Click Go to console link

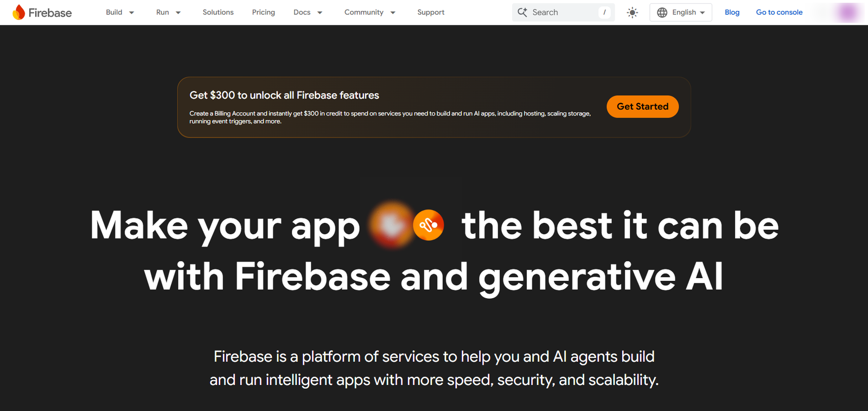779,12
